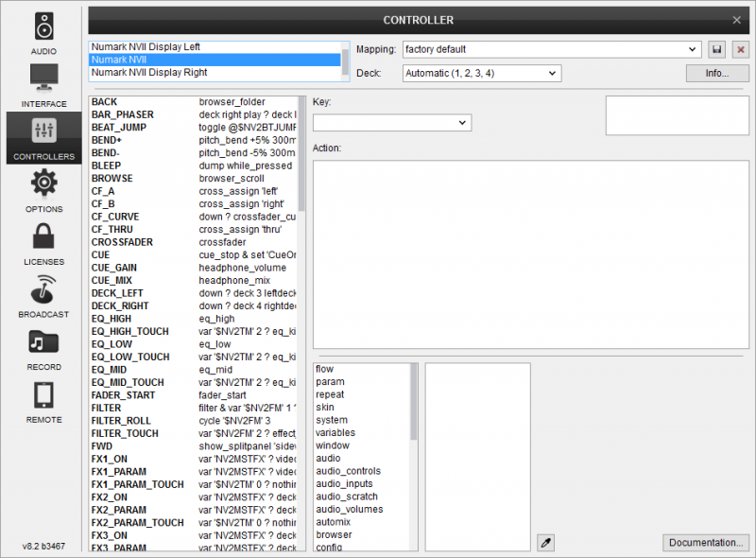
Task: Click the save mapping floppy disk icon
Action: tap(717, 49)
